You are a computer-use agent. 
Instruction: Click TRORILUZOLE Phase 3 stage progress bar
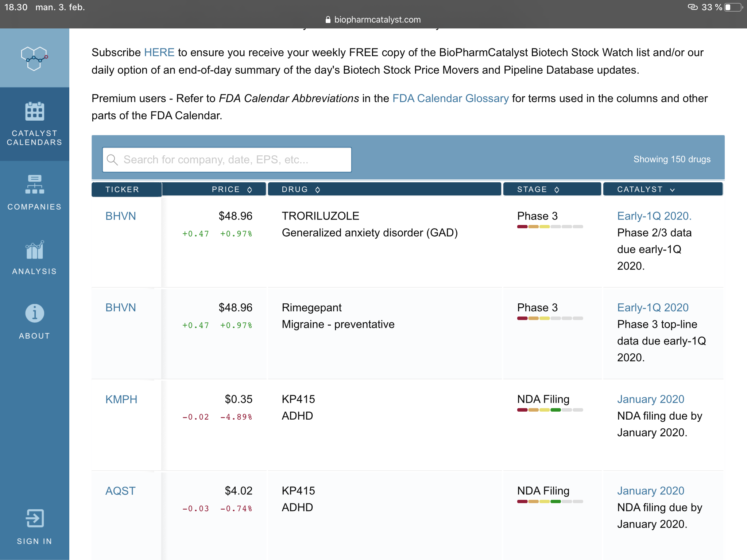[550, 227]
